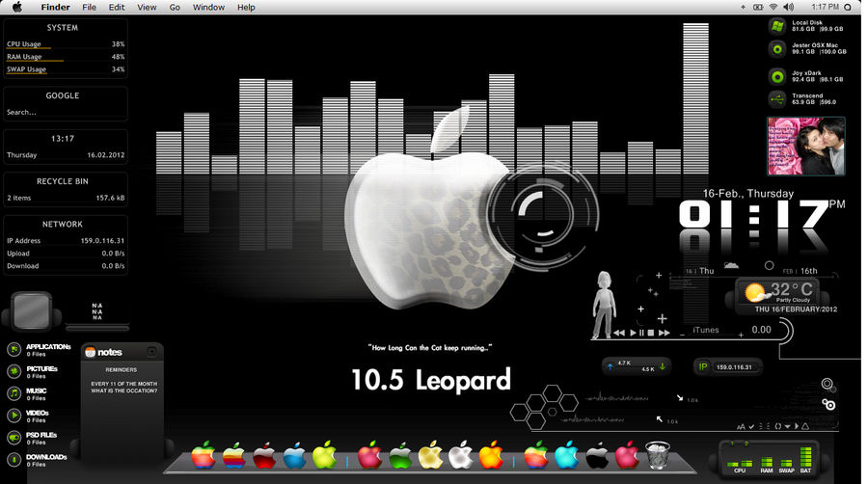
Task: Open the dark red apple dock icon
Action: [264, 455]
